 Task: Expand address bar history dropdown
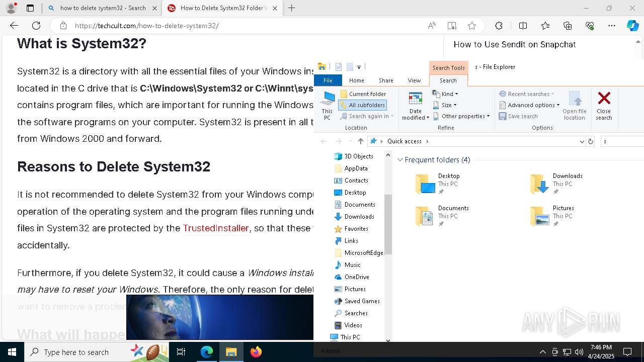(582, 141)
